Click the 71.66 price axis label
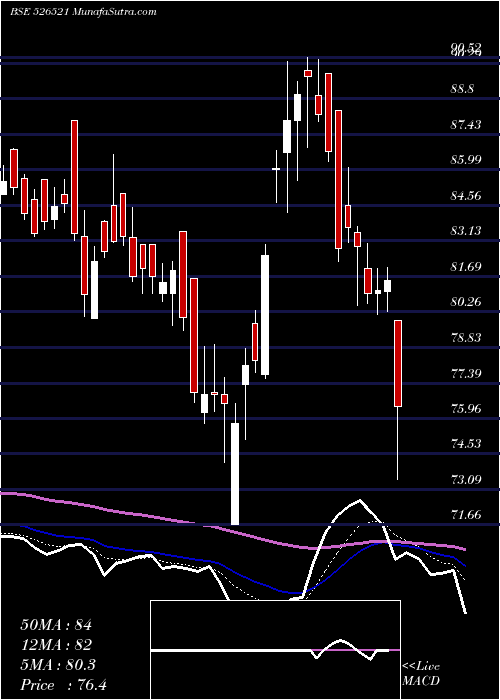This screenshot has width=500, height=700. tap(466, 515)
